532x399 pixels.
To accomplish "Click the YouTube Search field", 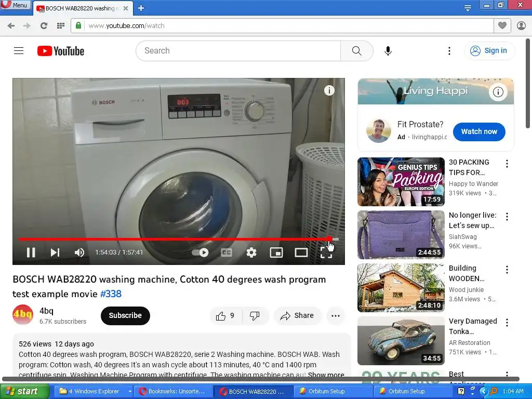I will [238, 51].
